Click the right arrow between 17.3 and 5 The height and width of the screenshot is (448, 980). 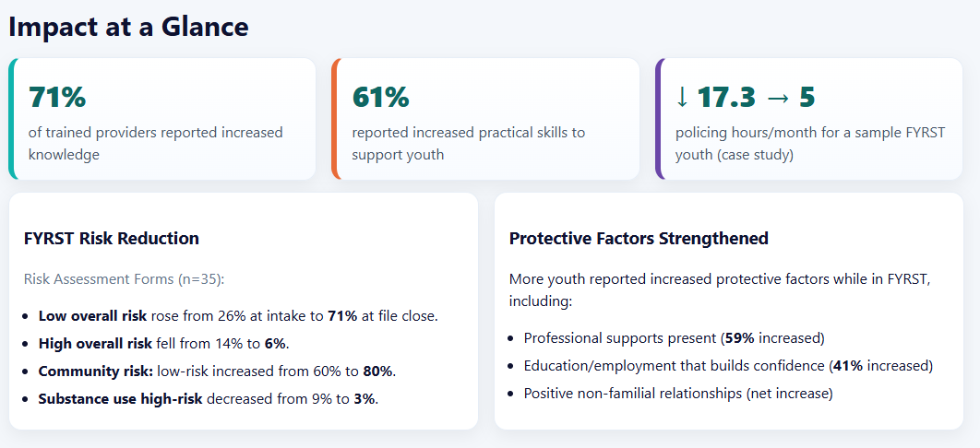pyautogui.click(x=777, y=97)
